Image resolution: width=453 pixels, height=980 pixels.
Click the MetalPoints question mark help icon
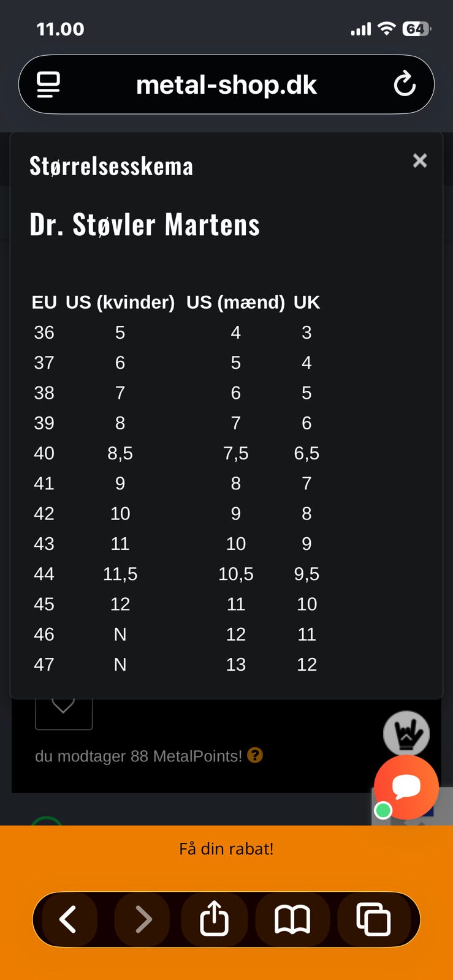click(x=255, y=755)
